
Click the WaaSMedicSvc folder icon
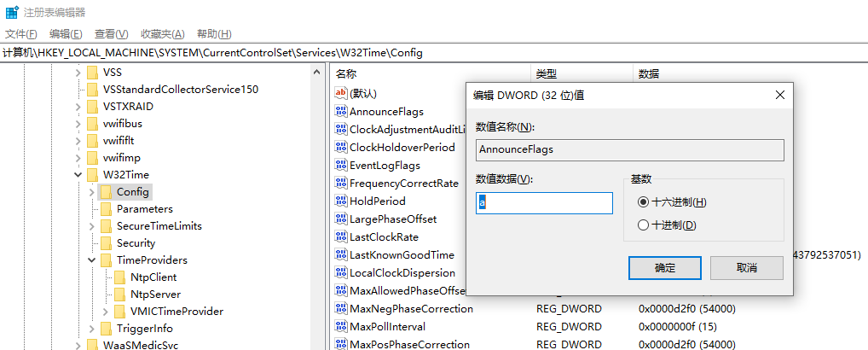[92, 345]
